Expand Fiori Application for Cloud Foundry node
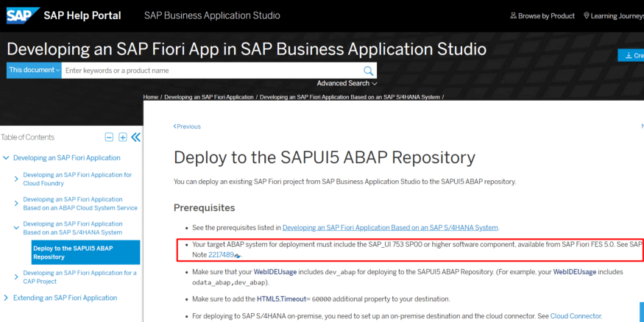The height and width of the screenshot is (322, 644). point(16,179)
